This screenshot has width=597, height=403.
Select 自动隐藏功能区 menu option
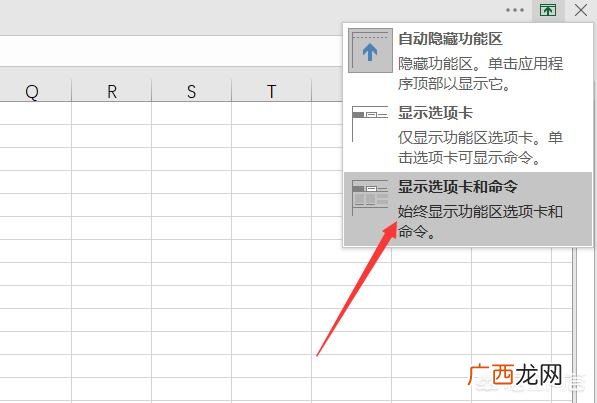tap(468, 60)
